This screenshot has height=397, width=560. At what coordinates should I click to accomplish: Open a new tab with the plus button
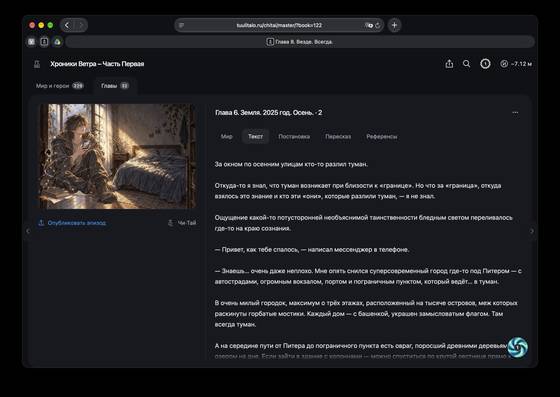coord(394,25)
